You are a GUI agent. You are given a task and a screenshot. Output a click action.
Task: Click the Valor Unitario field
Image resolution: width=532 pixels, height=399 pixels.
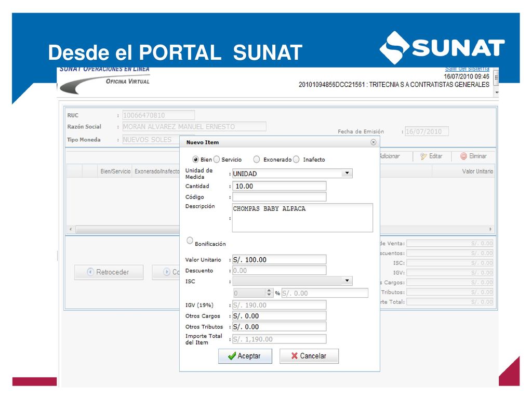click(279, 260)
